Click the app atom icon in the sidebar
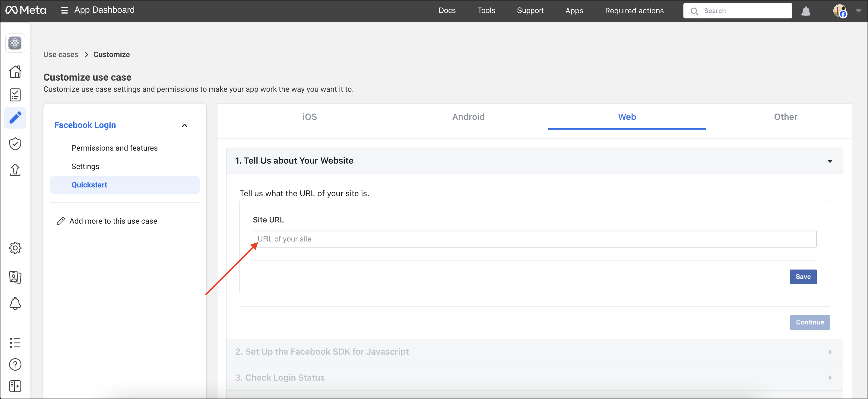Screen dimensions: 868x399 pyautogui.click(x=15, y=43)
